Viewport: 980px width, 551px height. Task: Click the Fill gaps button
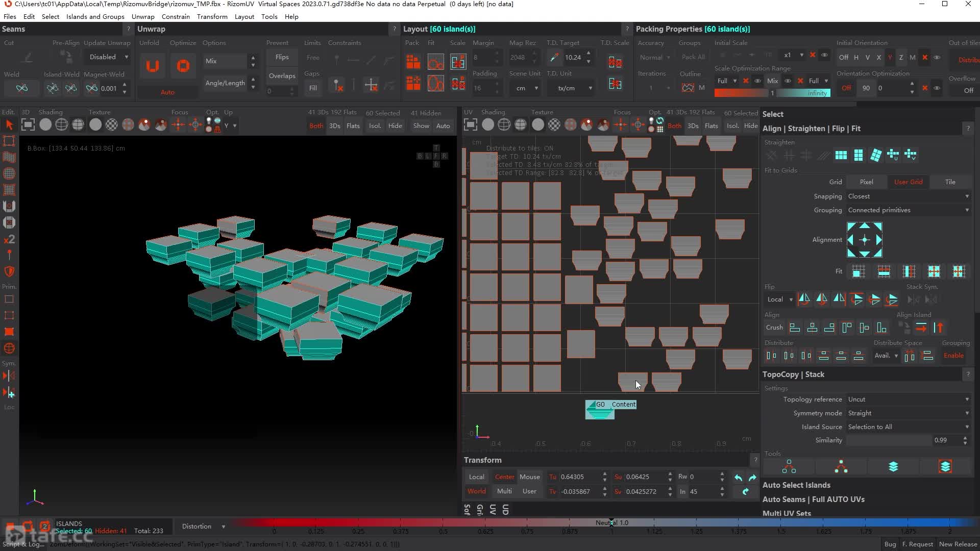[x=312, y=88]
